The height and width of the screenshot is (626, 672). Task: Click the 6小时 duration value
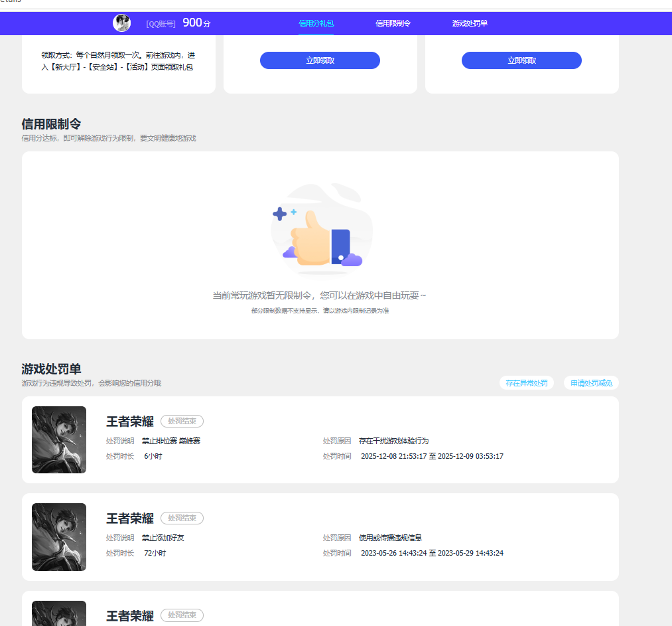point(153,456)
